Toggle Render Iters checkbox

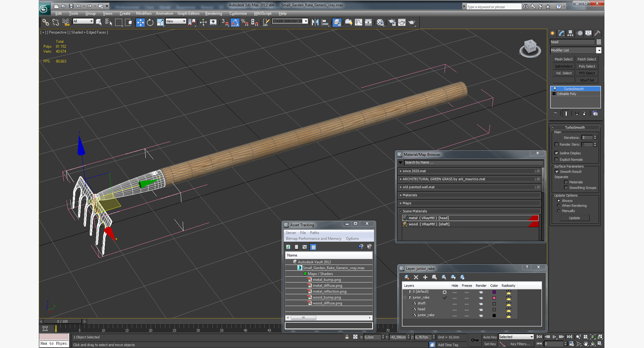(x=557, y=144)
